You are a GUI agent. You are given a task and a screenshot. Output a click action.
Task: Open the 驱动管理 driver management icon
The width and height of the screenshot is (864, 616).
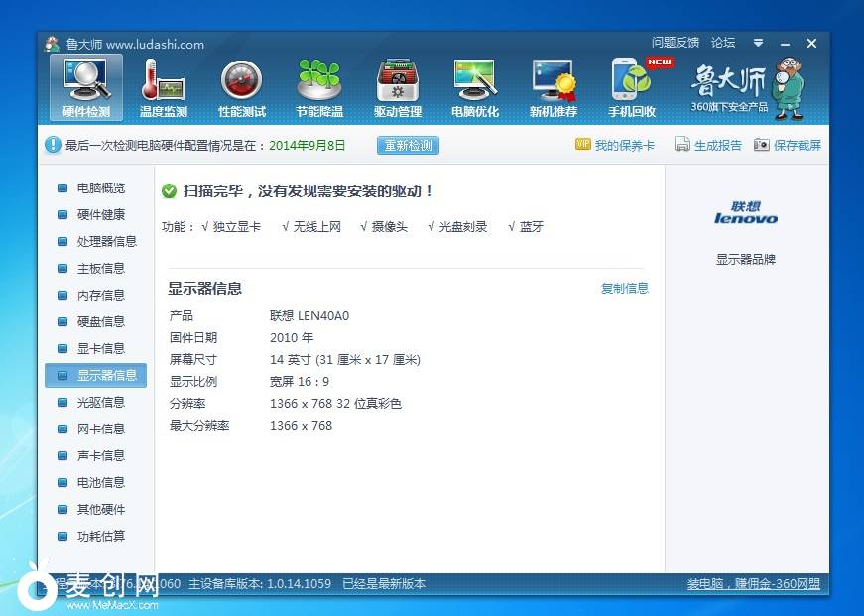[x=398, y=87]
